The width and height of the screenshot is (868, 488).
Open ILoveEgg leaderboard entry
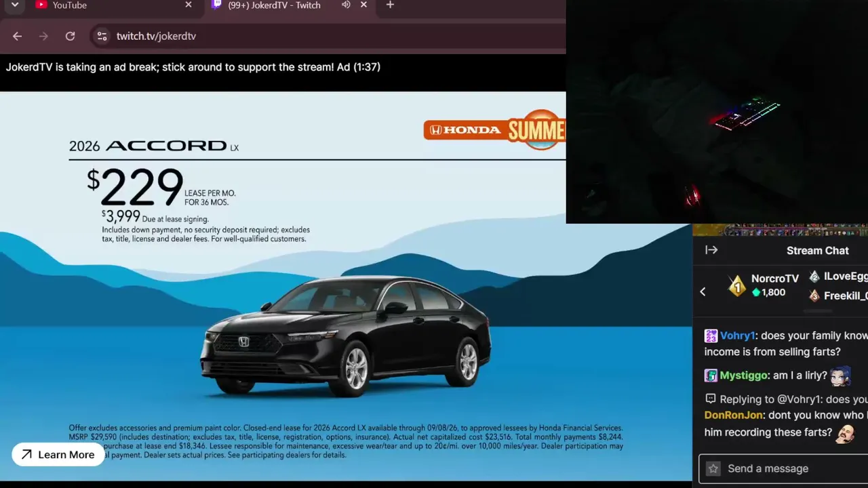click(846, 277)
